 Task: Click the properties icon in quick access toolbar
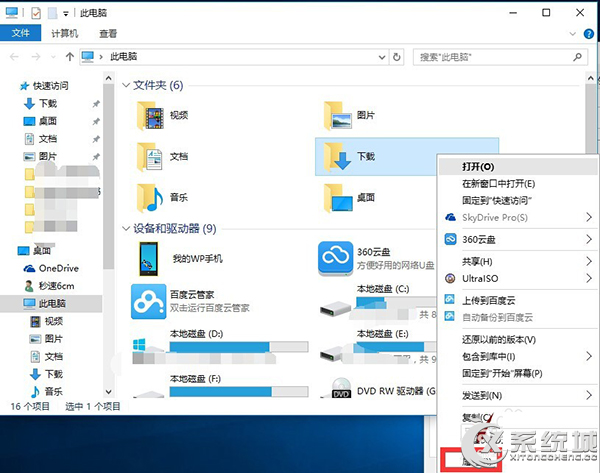[x=36, y=13]
